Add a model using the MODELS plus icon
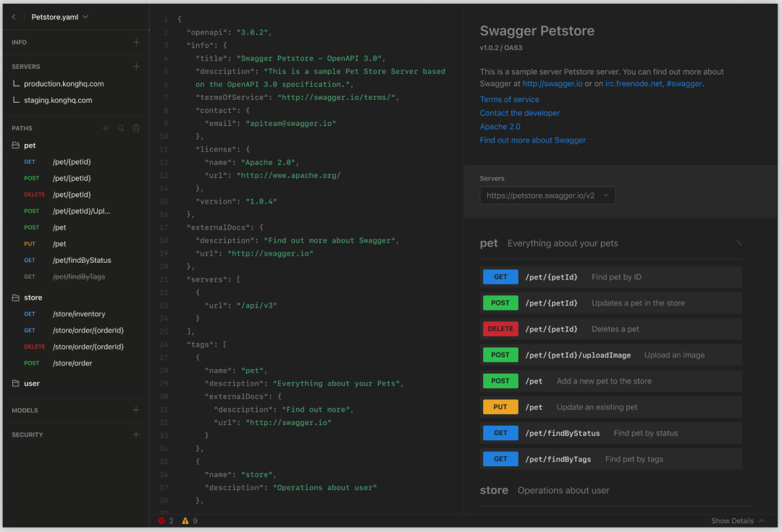 [136, 410]
